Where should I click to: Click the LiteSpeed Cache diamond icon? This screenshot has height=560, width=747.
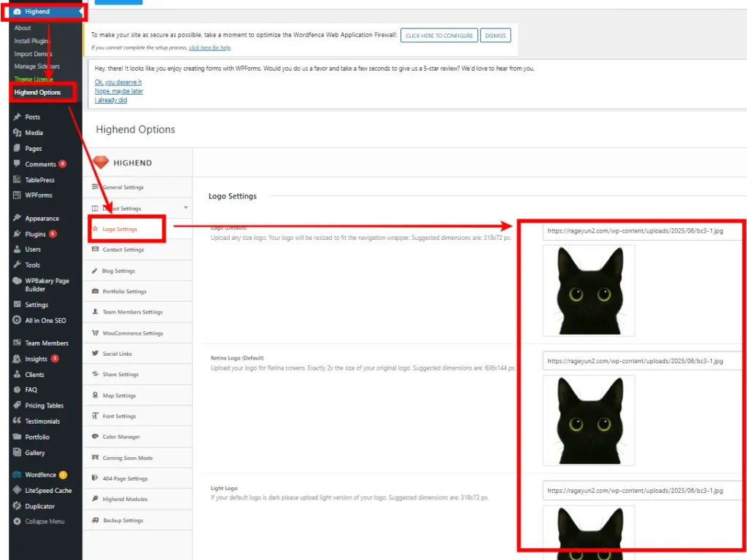tap(18, 490)
